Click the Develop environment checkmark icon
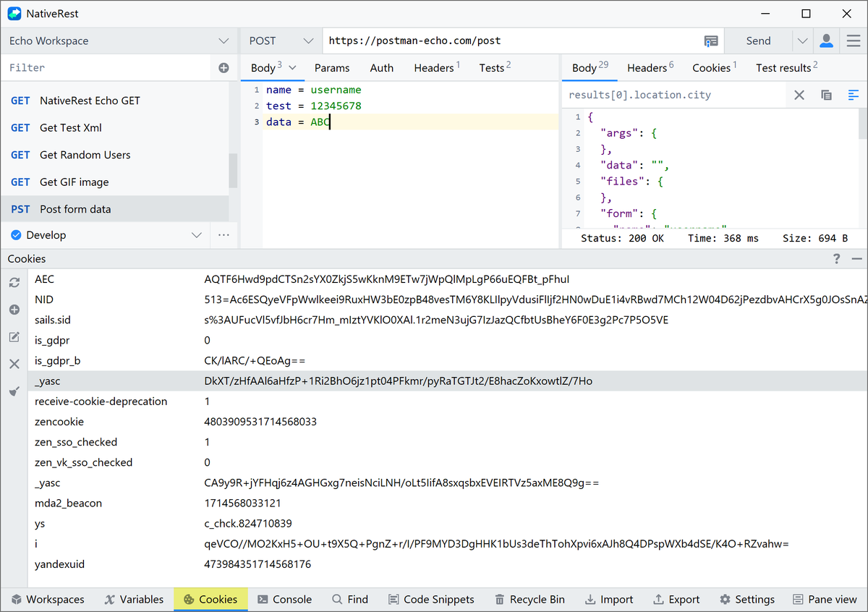 tap(16, 235)
